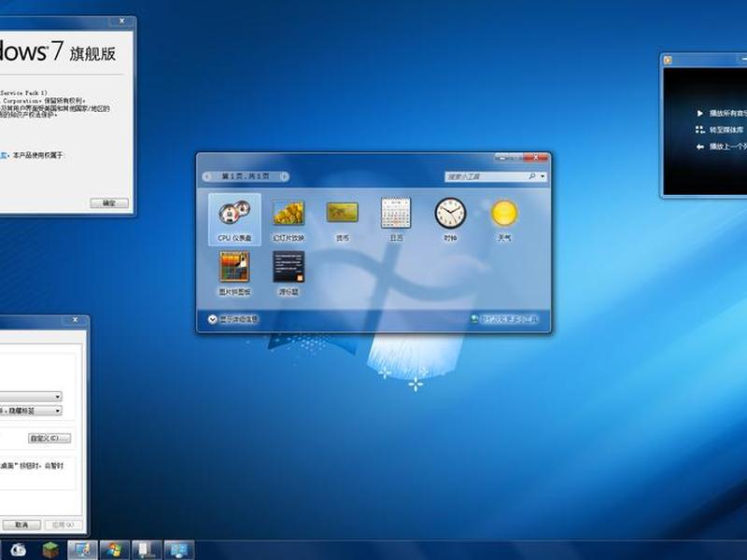Click 确定 in the About Windows dialog
The height and width of the screenshot is (560, 747).
[x=109, y=203]
